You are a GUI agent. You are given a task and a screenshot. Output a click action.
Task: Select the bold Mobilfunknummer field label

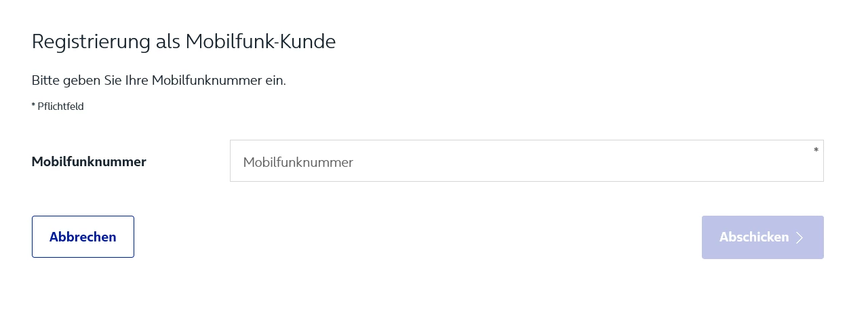[89, 161]
